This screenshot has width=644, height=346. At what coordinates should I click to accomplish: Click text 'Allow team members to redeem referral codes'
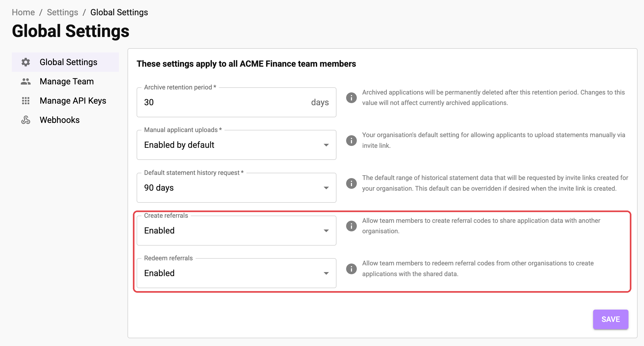478,269
